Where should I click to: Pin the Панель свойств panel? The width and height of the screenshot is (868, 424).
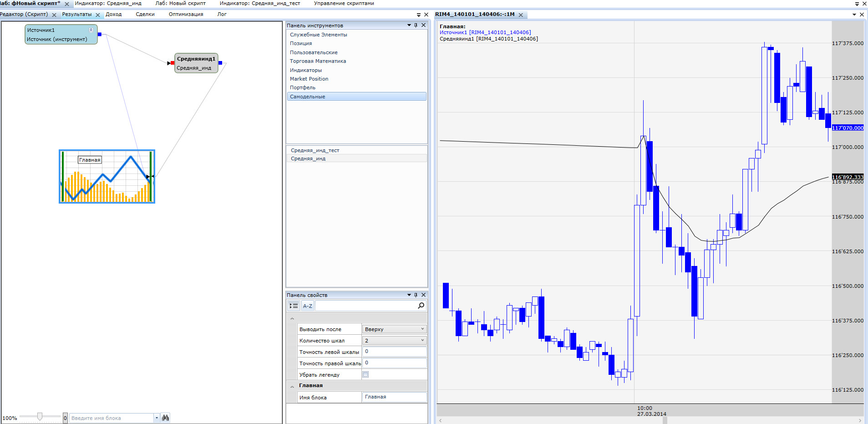(x=416, y=295)
